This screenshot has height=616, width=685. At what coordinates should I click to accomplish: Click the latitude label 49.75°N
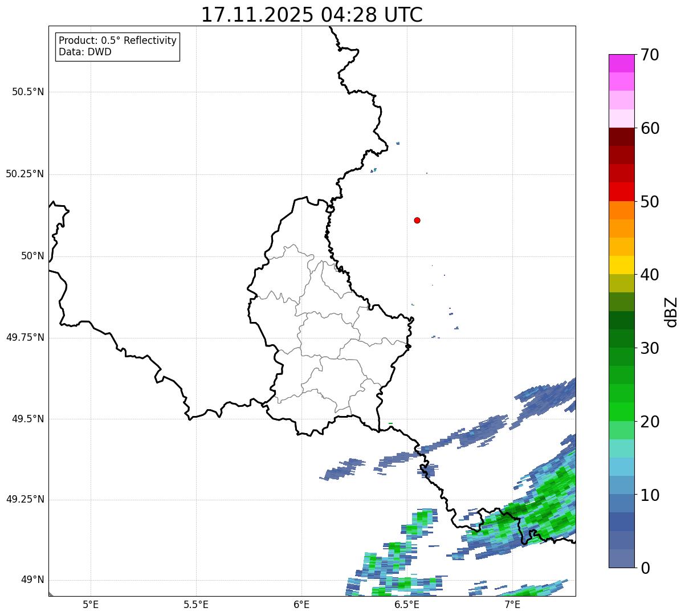click(25, 337)
